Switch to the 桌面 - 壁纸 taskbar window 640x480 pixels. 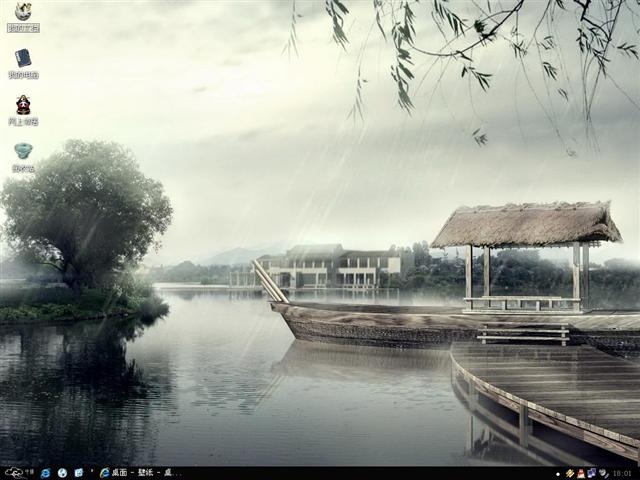click(140, 473)
